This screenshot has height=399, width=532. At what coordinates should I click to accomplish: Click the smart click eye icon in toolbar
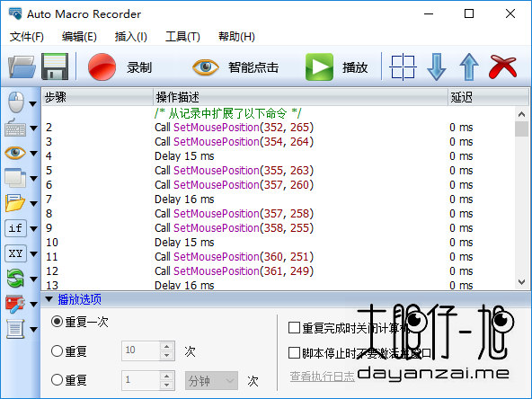205,66
